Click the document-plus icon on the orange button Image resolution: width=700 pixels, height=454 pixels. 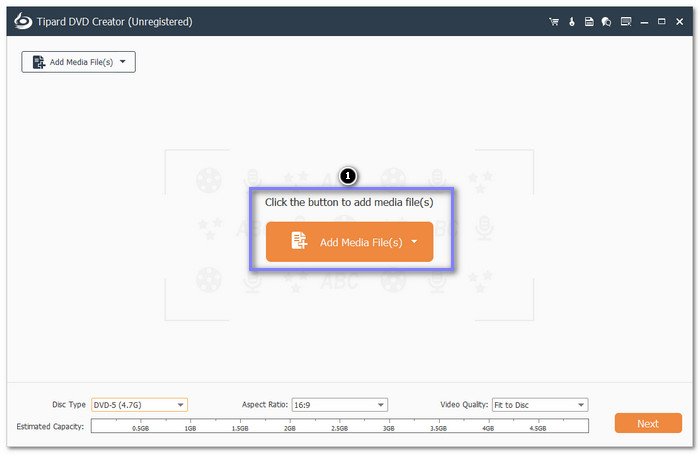(299, 240)
